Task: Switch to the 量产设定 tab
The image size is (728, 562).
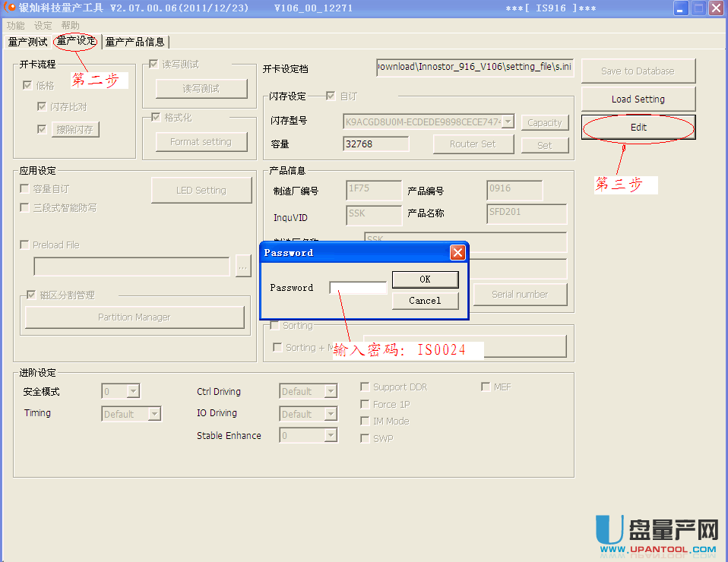Action: point(76,41)
